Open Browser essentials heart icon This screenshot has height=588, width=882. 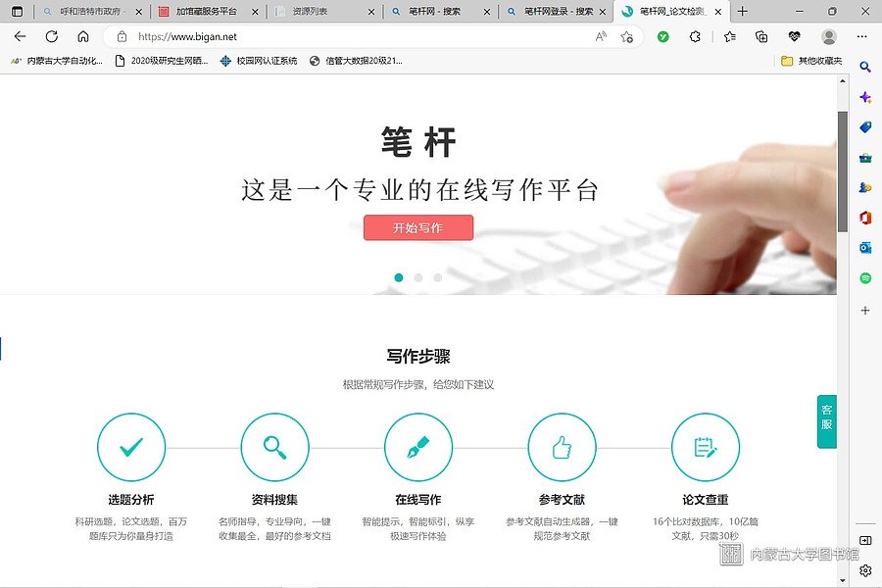pos(794,36)
